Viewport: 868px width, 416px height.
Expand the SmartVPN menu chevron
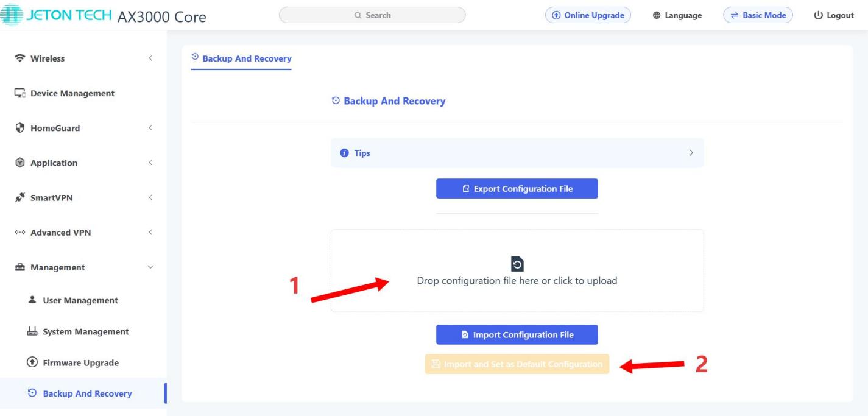[x=150, y=197]
